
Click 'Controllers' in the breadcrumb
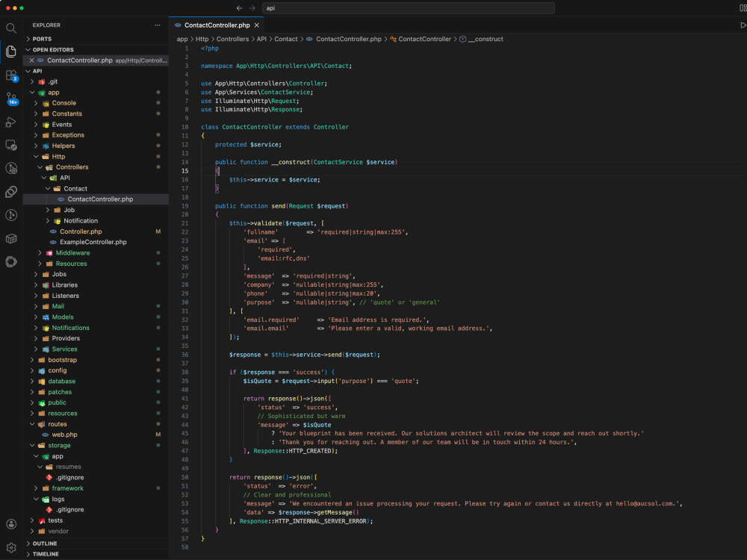[x=232, y=39]
